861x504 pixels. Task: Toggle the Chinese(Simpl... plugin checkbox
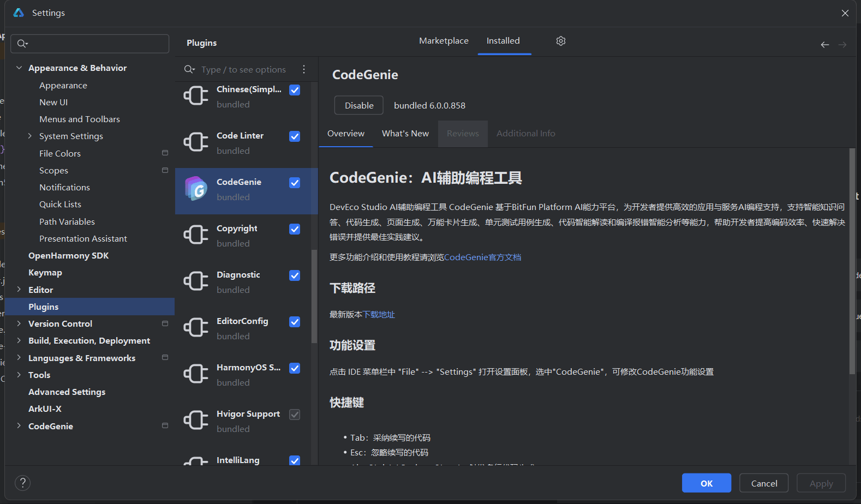coord(295,90)
